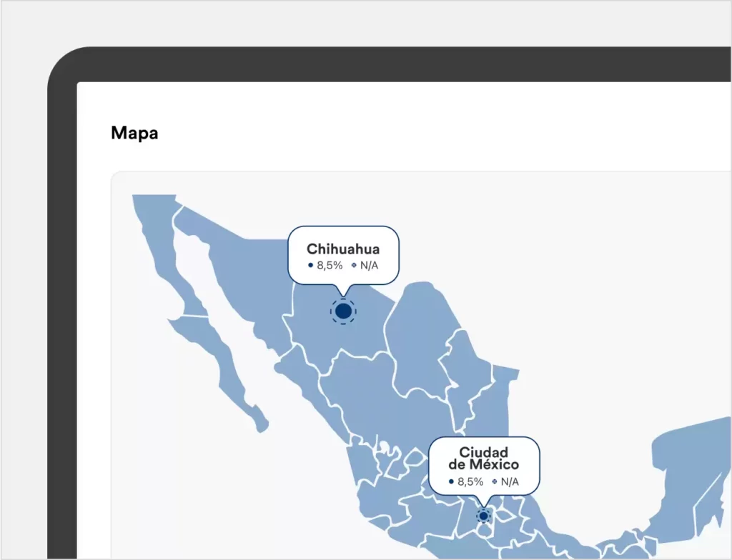Screen dimensions: 732x560
Task: Select the Ciudad de México tooltip title
Action: [484, 459]
